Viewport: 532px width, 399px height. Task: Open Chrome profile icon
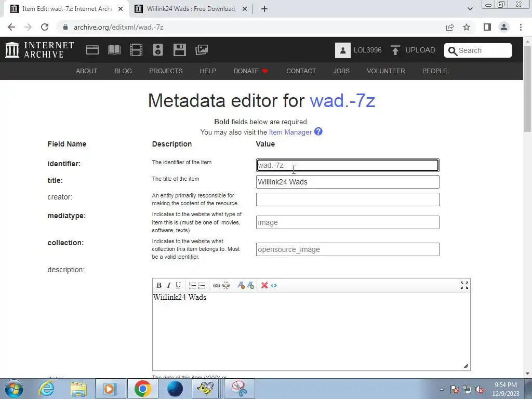point(504,27)
